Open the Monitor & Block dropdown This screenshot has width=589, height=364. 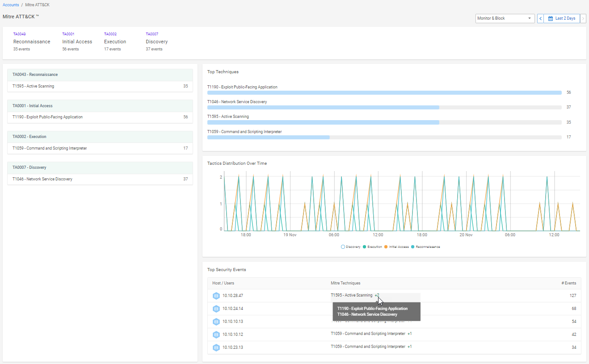505,18
